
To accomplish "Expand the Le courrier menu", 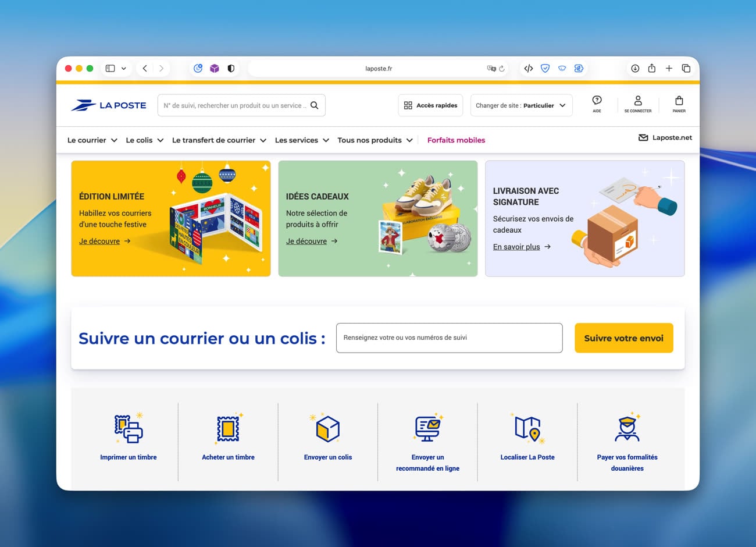I will click(x=92, y=140).
